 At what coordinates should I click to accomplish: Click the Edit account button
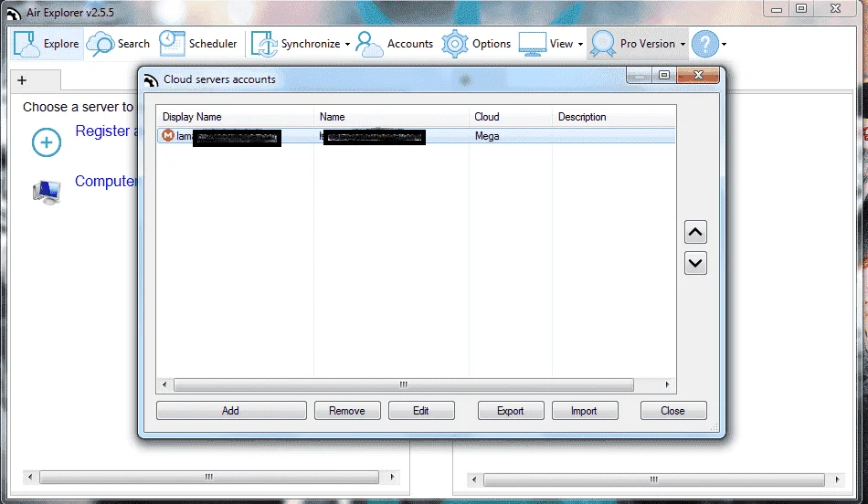[420, 411]
